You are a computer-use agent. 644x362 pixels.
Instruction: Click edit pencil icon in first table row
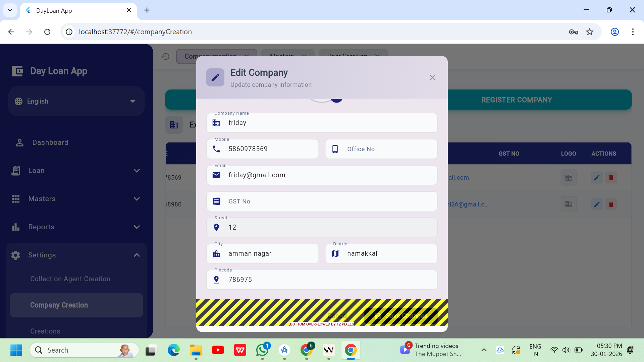point(597,178)
